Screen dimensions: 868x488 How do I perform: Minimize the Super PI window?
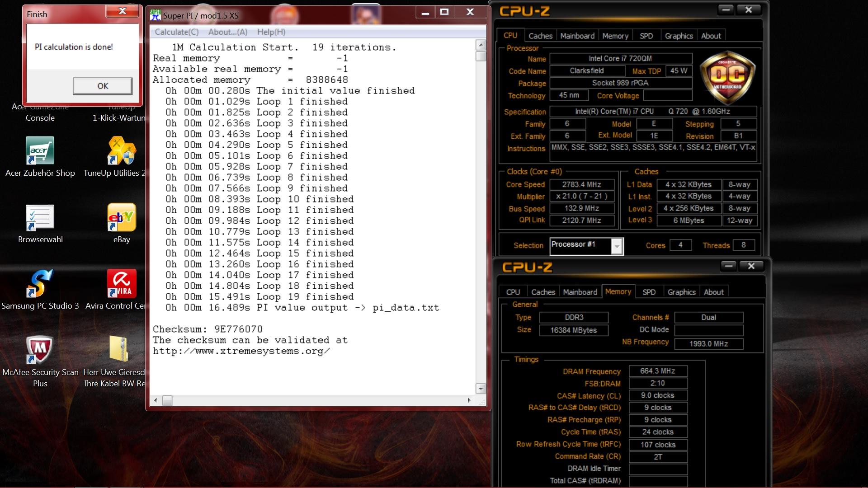(x=425, y=13)
